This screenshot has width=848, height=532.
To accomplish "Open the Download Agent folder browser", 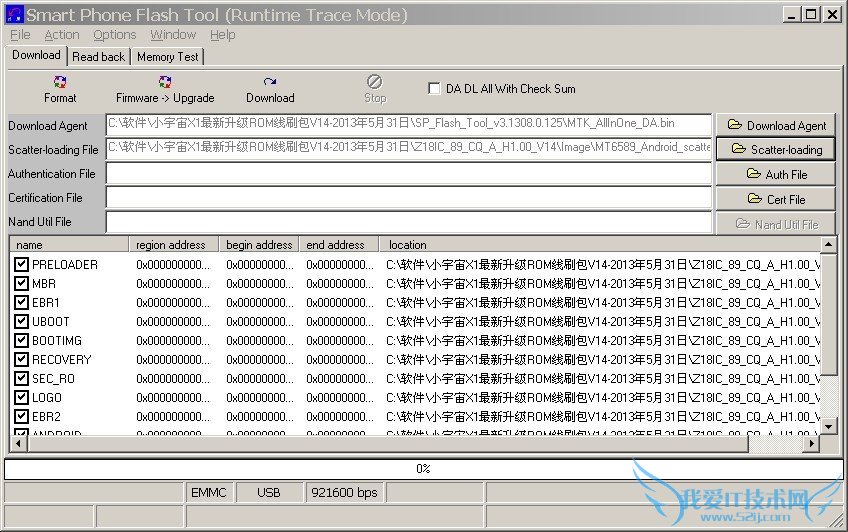I will click(775, 125).
